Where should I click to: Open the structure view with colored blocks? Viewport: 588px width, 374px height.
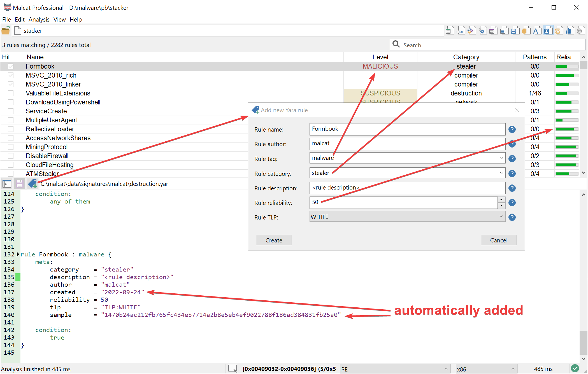(471, 31)
